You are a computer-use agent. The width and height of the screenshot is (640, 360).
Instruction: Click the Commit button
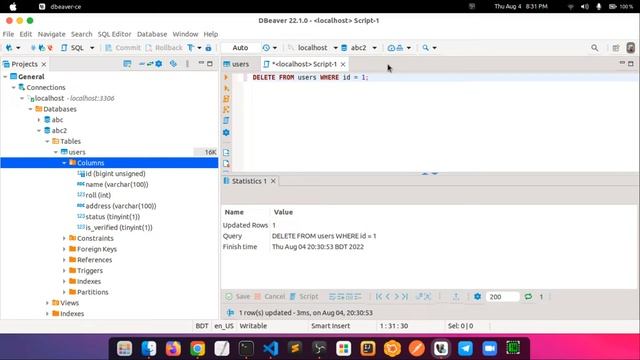(x=123, y=48)
